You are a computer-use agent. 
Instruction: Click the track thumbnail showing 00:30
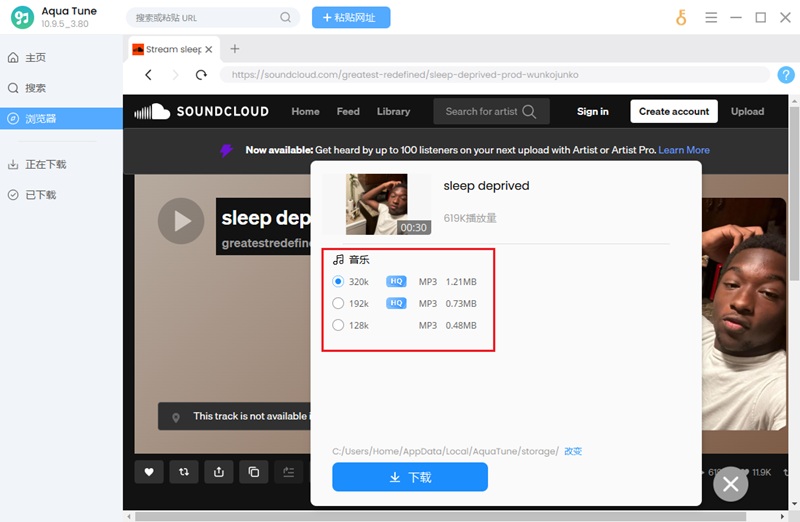[x=377, y=204]
